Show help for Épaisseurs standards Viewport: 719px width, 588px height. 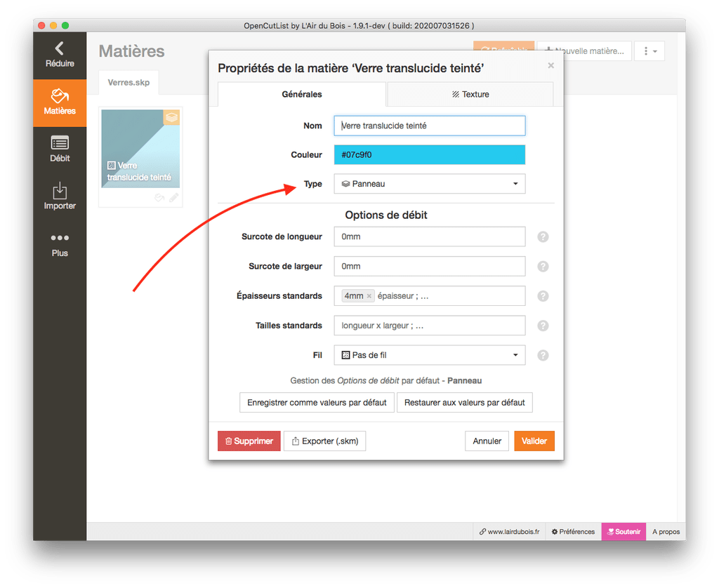[x=543, y=296]
